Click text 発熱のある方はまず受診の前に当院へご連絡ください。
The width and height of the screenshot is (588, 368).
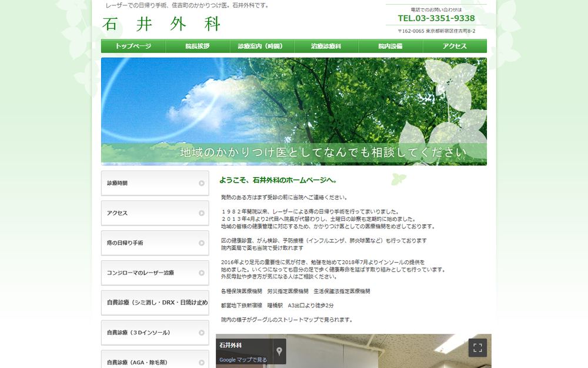pyautogui.click(x=285, y=197)
